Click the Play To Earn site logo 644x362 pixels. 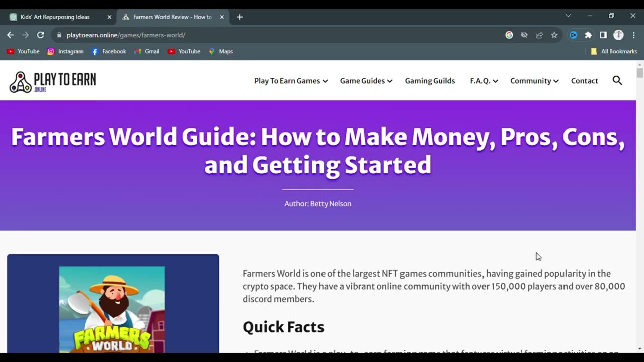tap(52, 81)
